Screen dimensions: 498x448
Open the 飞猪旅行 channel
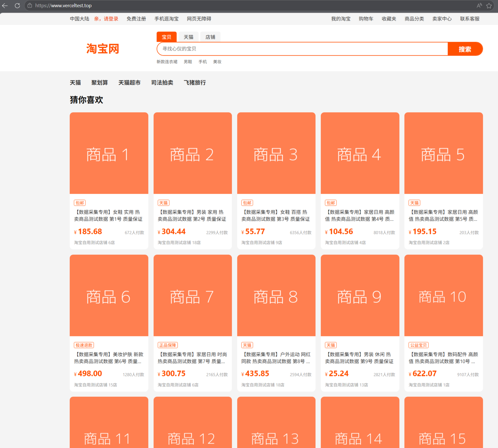(195, 83)
